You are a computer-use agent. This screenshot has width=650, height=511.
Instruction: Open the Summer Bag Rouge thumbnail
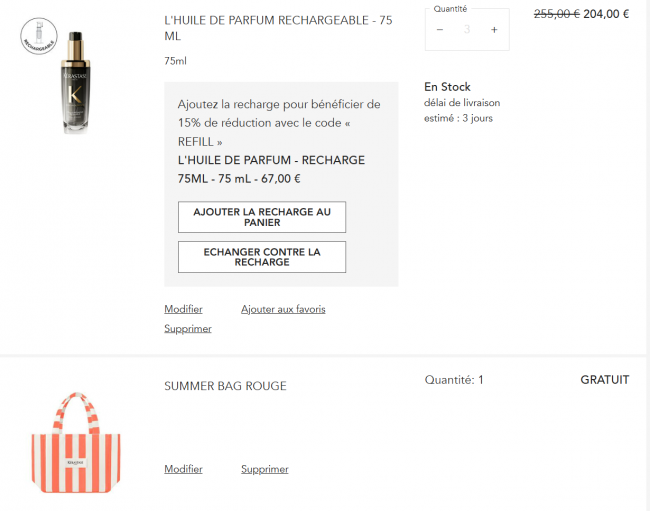(x=76, y=443)
